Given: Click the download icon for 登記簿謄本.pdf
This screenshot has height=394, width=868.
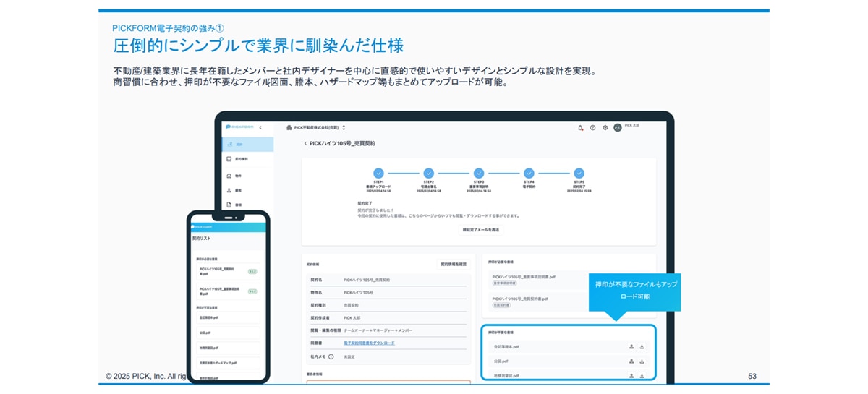Looking at the screenshot, I should (x=642, y=347).
